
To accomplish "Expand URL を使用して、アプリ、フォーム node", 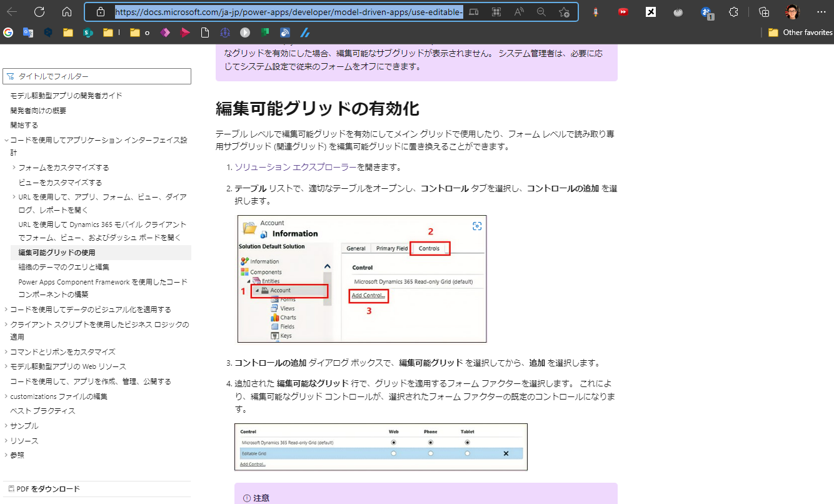I will pyautogui.click(x=14, y=197).
